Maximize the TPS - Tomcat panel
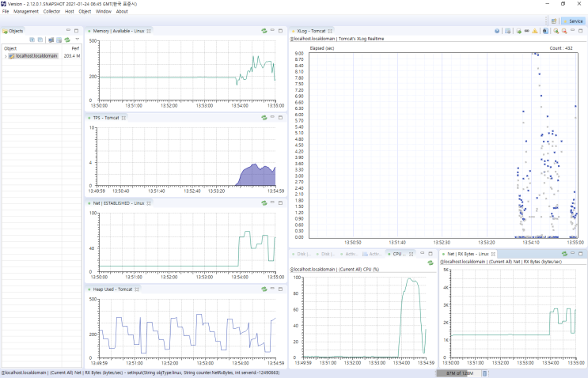Screen dimensions: 588x378 (280, 117)
